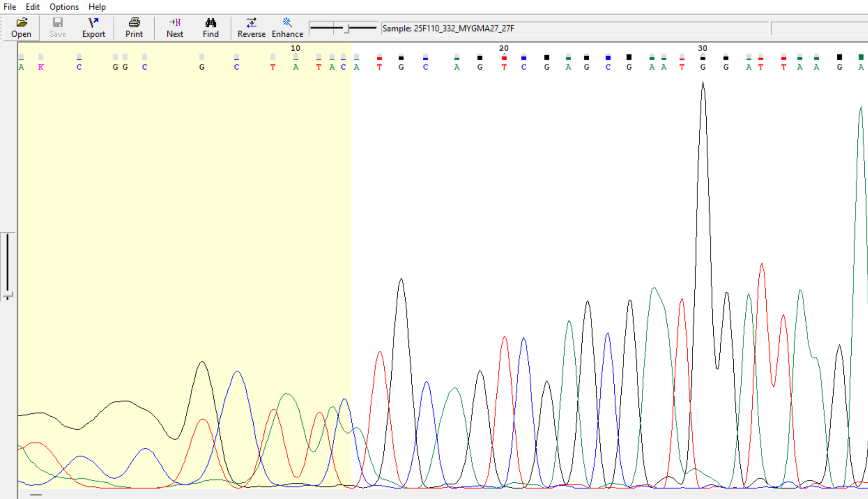
Task: Select base G at position 30
Action: click(x=703, y=67)
